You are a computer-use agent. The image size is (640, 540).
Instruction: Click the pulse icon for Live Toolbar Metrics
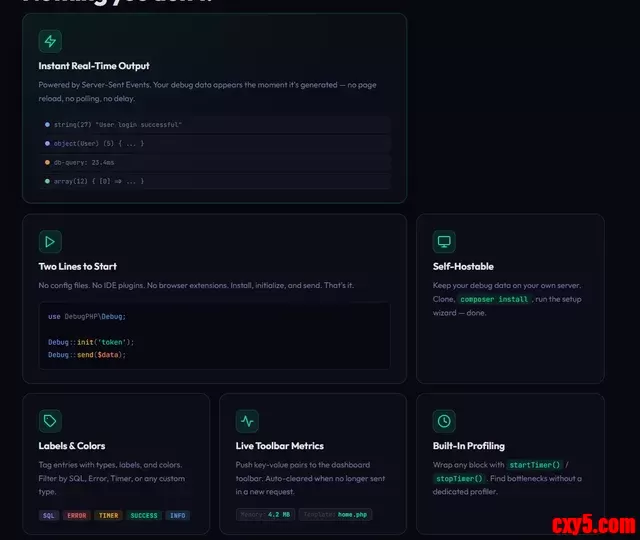tap(247, 420)
